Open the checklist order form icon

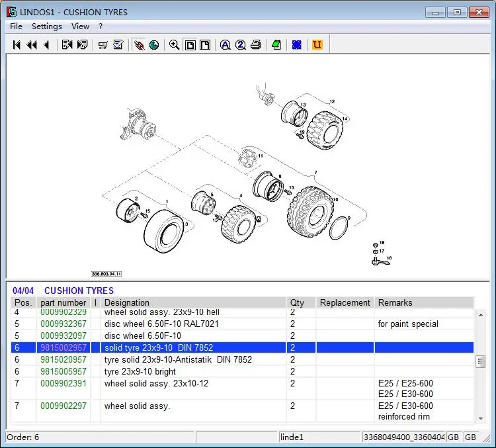pos(118,45)
